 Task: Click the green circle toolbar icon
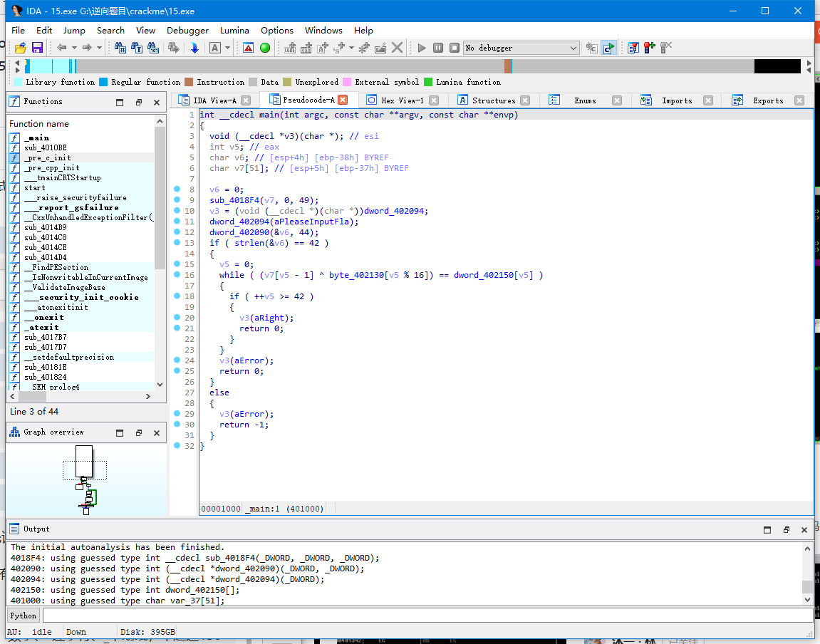click(x=265, y=48)
